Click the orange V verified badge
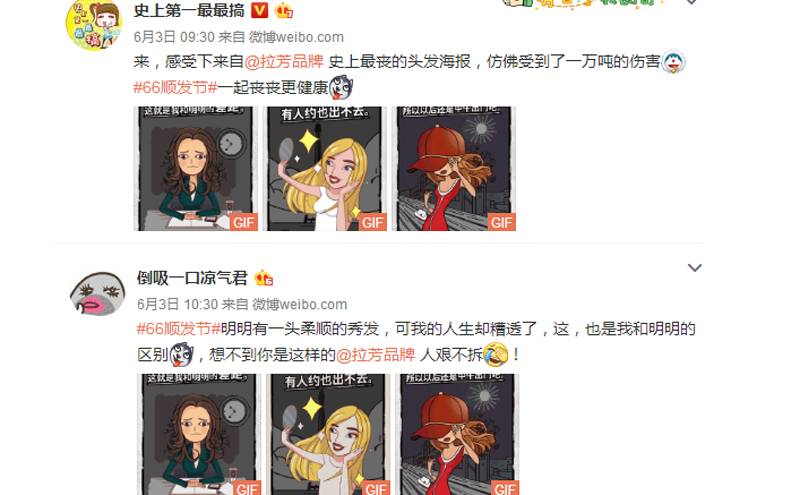 coord(260,10)
